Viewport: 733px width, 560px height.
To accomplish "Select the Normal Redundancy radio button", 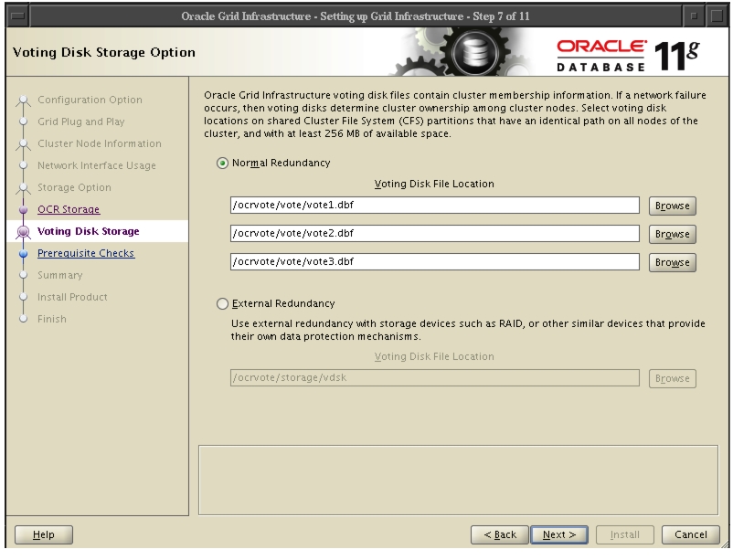I will tap(222, 164).
